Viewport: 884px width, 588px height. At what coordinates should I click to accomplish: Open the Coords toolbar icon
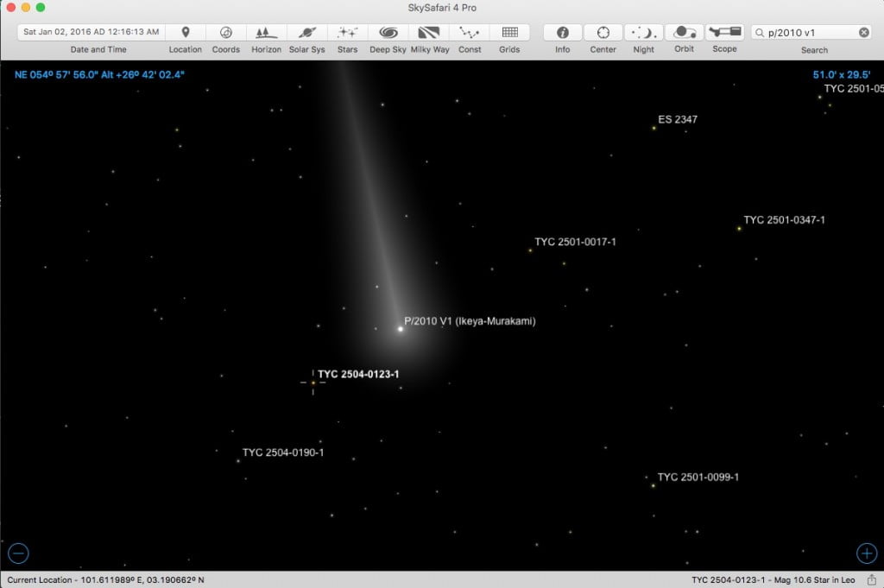click(x=226, y=32)
